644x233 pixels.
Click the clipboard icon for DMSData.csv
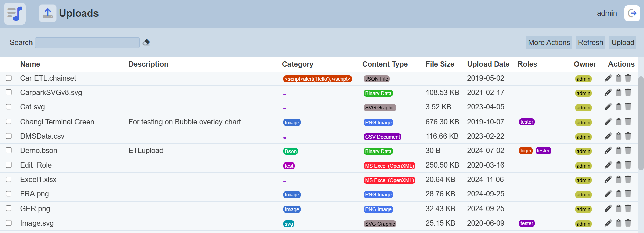(618, 136)
